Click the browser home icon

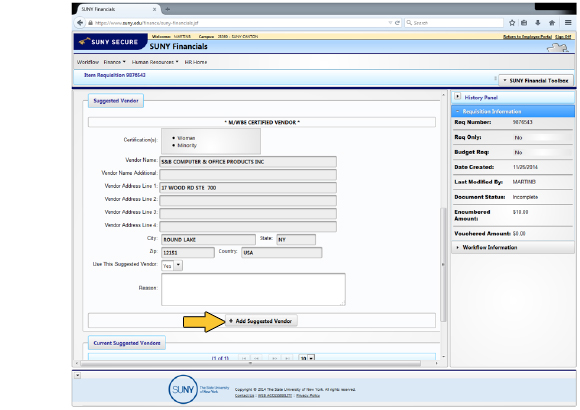point(552,23)
